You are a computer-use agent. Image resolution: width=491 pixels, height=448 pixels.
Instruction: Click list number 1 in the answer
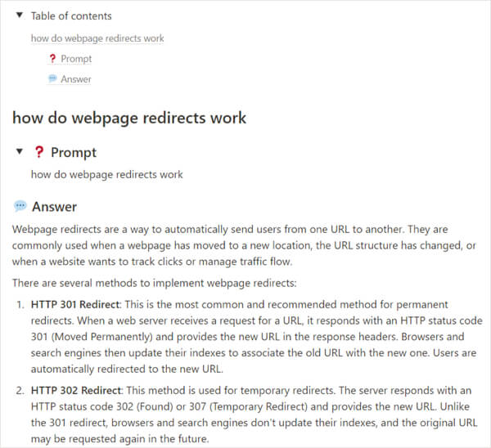pos(19,305)
